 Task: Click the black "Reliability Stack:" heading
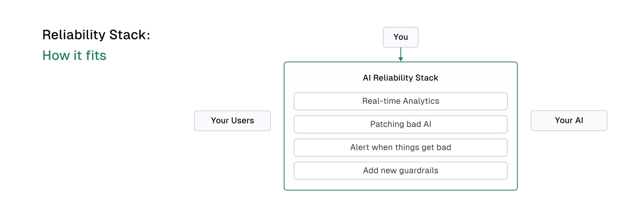point(96,35)
